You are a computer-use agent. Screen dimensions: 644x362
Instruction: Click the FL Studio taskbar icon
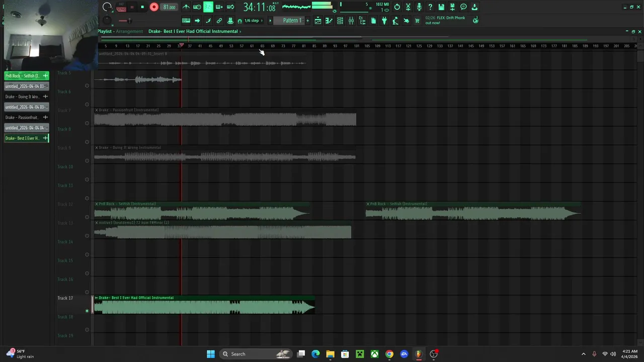(419, 354)
